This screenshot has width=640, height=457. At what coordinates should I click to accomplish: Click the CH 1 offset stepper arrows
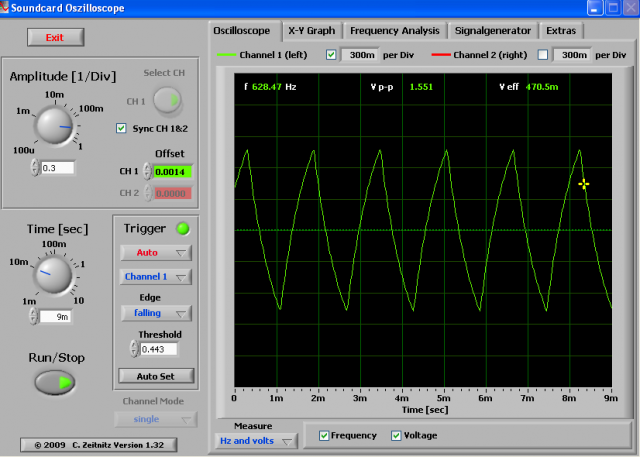148,171
